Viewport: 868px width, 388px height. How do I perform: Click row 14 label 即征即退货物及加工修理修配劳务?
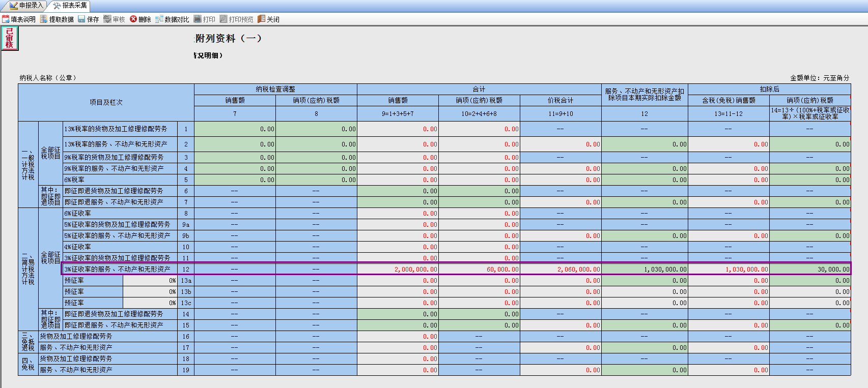pos(120,314)
